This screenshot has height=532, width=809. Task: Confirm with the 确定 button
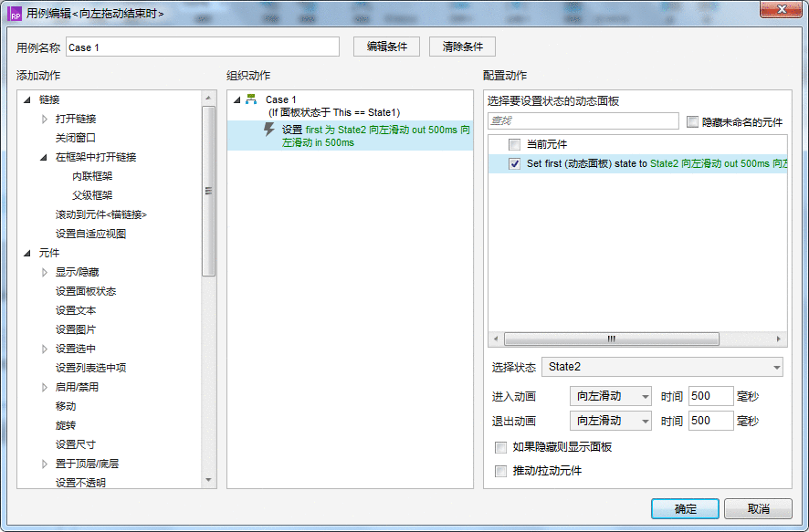click(x=685, y=509)
